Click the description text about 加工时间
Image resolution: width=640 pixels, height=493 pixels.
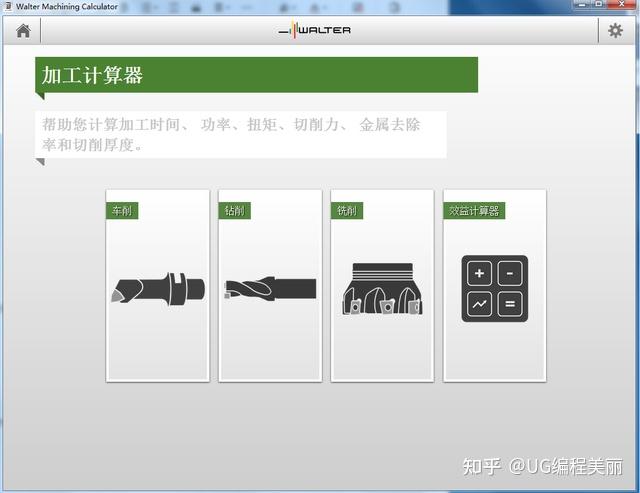(231, 134)
